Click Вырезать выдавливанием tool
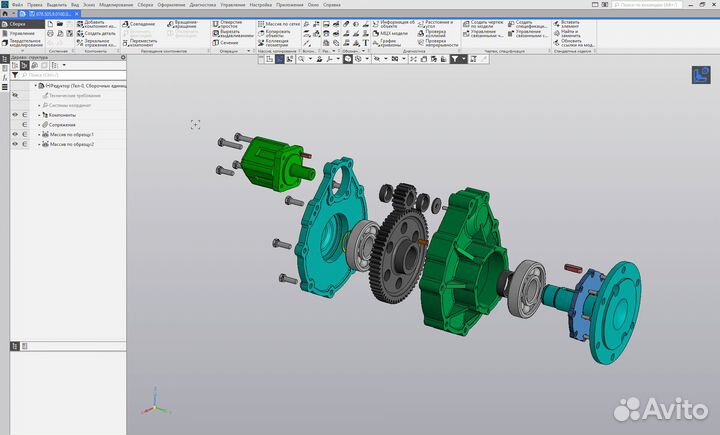 point(233,34)
